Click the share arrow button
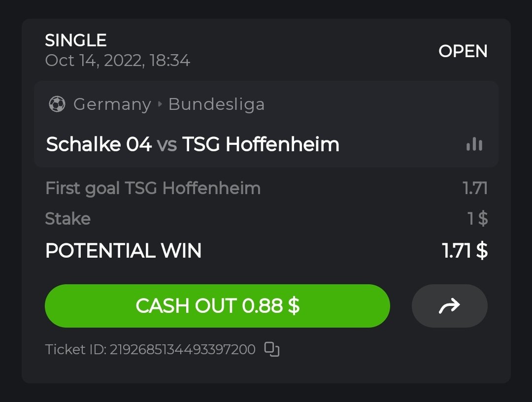 click(x=449, y=306)
